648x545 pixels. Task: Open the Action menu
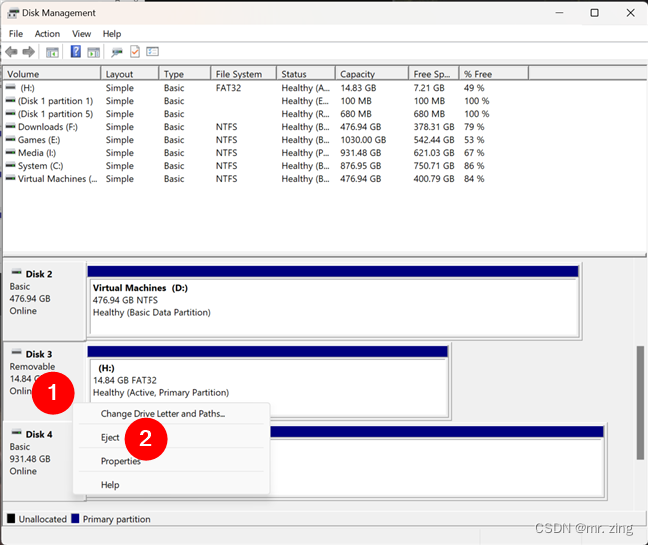pyautogui.click(x=47, y=34)
